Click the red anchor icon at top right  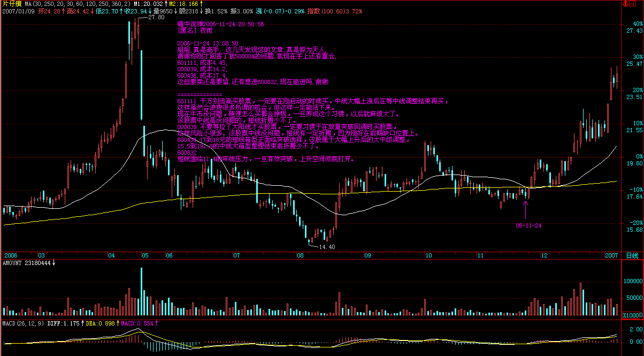(x=626, y=4)
